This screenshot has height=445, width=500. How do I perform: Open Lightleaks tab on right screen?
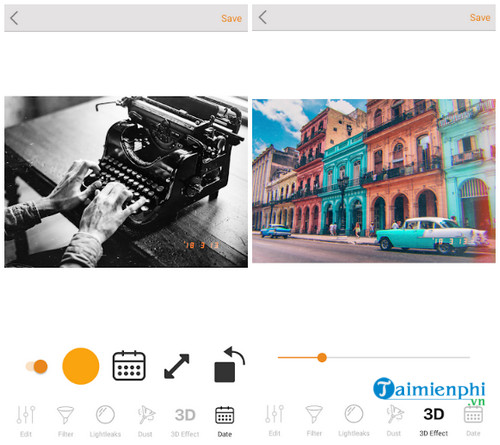354,420
